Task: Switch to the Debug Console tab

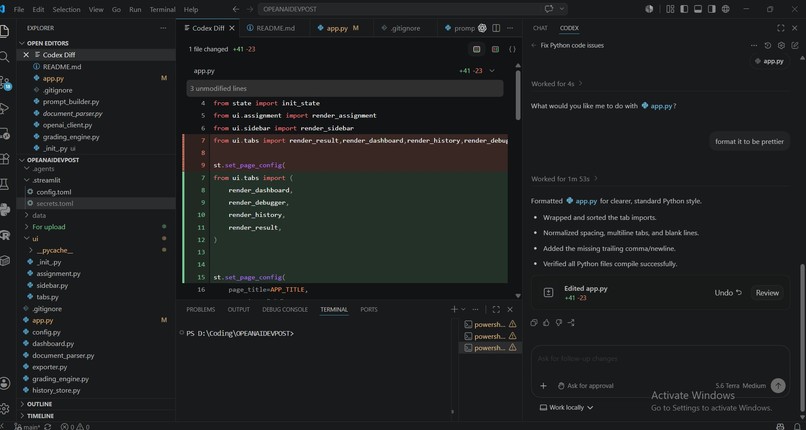Action: pos(285,309)
